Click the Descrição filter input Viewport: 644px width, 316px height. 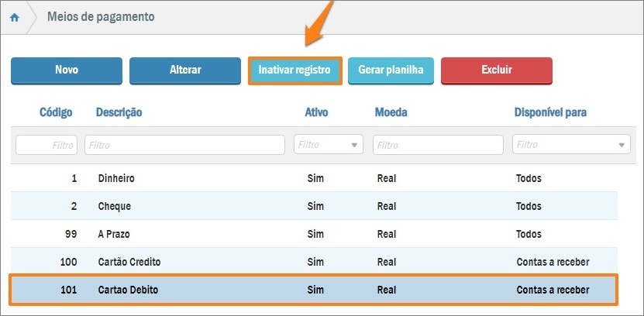(184, 145)
